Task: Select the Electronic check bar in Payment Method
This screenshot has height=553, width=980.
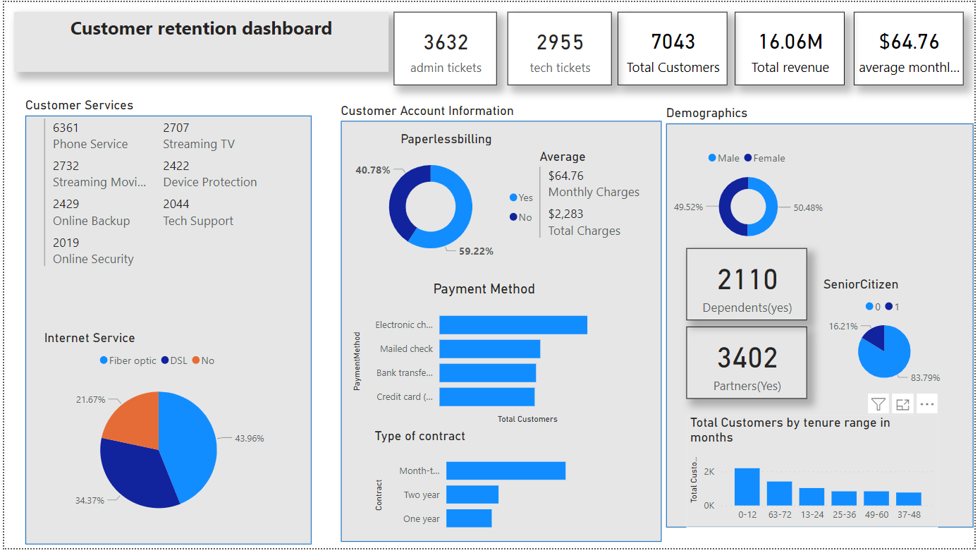Action: tap(513, 324)
